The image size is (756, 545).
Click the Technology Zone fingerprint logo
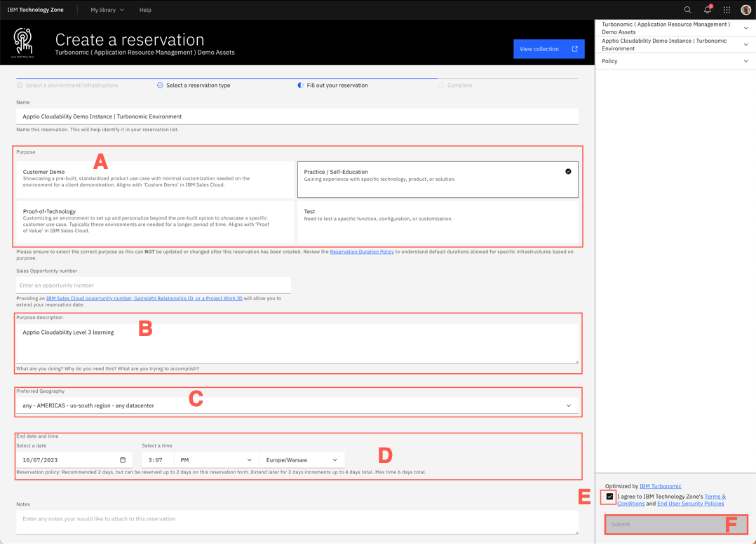click(23, 43)
